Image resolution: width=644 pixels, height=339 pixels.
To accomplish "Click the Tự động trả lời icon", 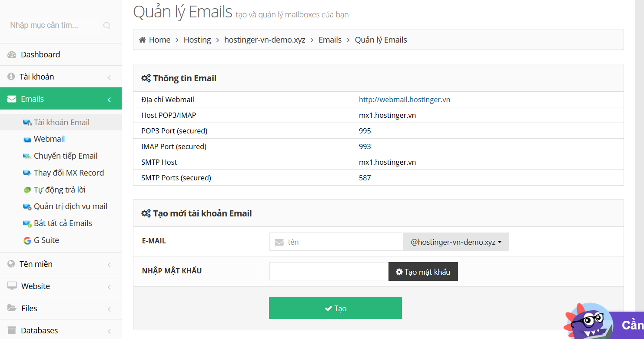I will (x=27, y=190).
